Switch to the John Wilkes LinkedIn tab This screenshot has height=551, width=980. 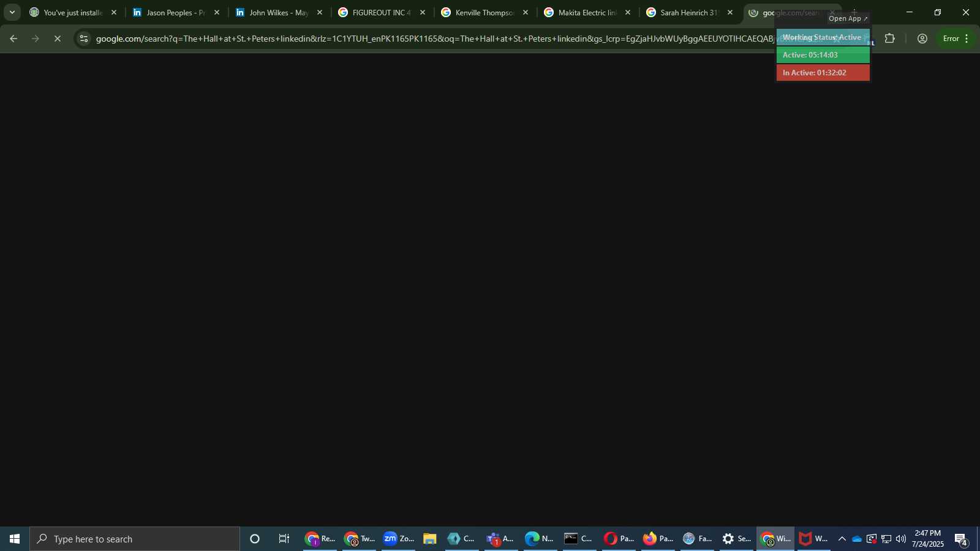click(272, 12)
